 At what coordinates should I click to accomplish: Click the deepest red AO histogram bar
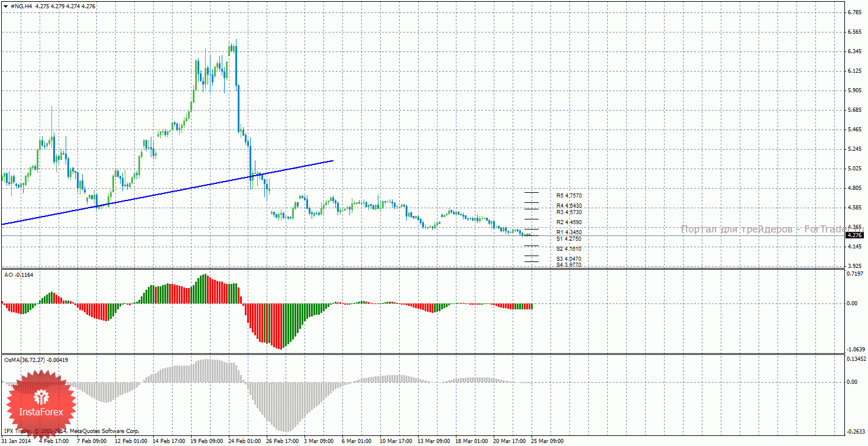(280, 325)
